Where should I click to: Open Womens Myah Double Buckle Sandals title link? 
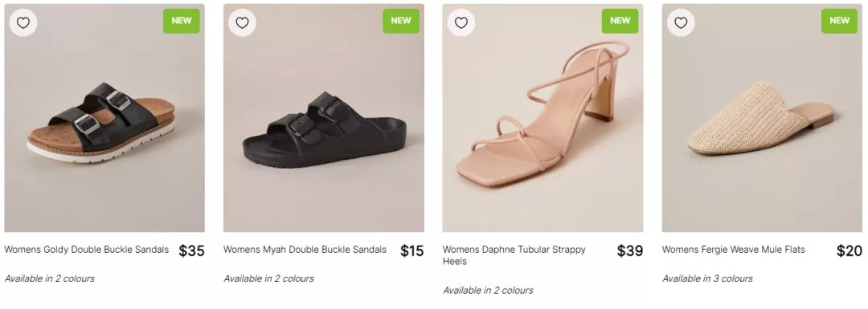click(x=305, y=250)
